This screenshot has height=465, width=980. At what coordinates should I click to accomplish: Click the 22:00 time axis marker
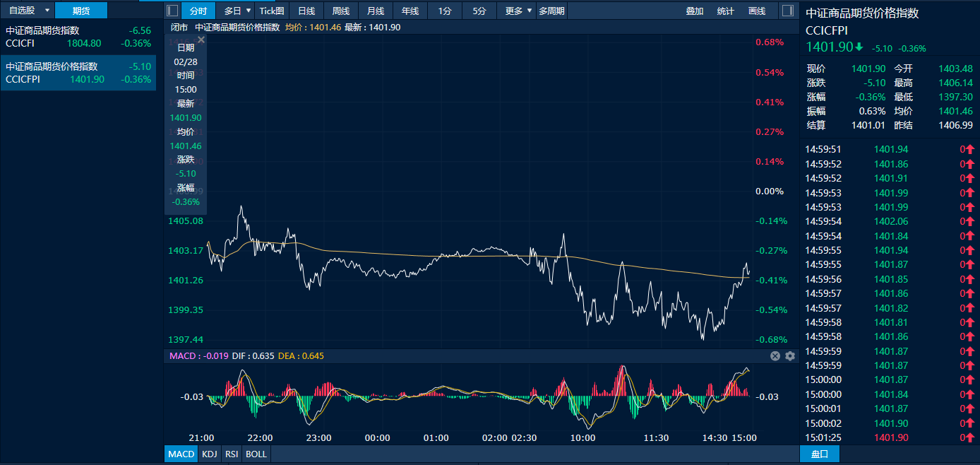(261, 437)
